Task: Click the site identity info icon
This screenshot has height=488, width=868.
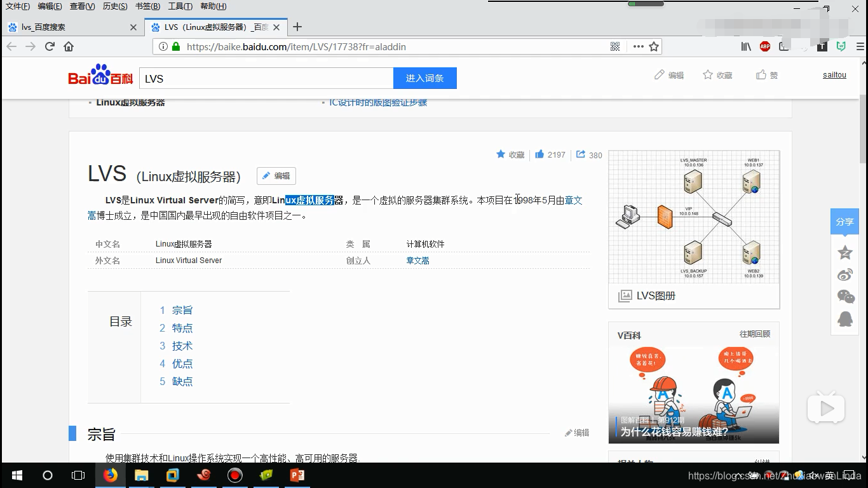Action: (163, 46)
